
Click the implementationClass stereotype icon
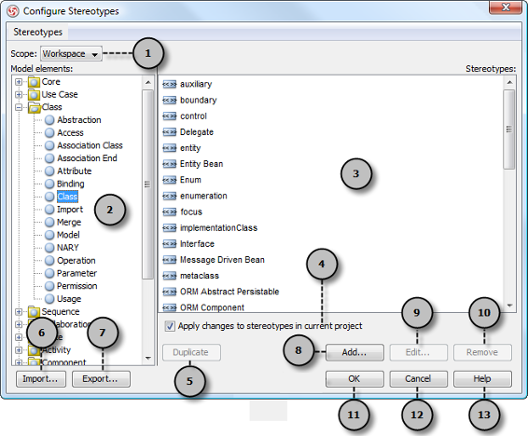(169, 228)
